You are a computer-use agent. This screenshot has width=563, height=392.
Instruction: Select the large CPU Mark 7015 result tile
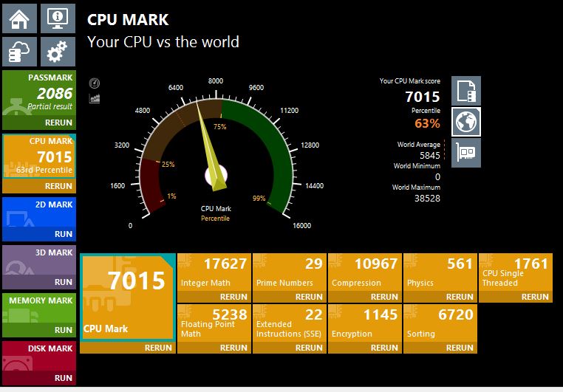tap(128, 298)
